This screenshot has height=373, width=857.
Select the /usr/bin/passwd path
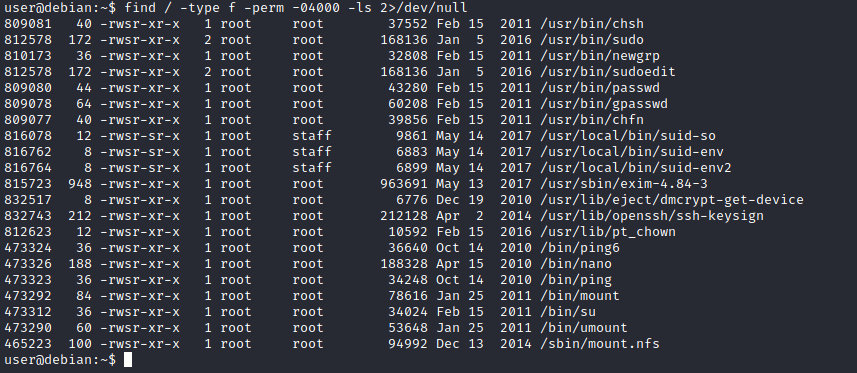(600, 88)
